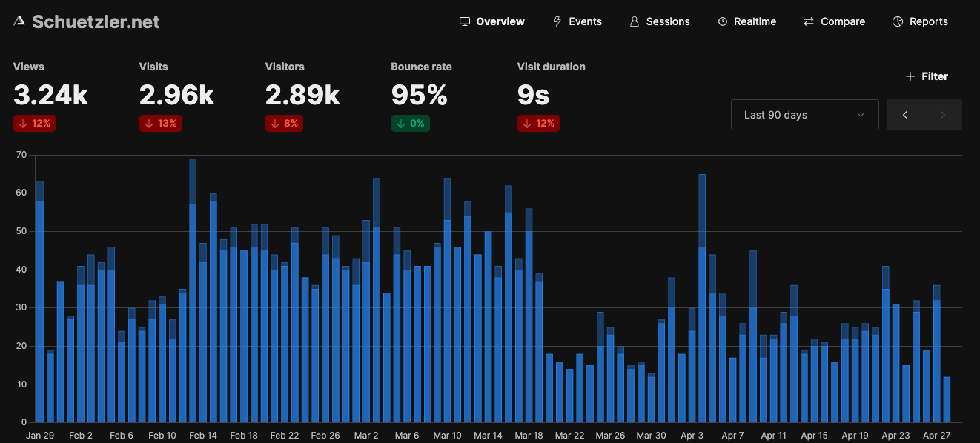The image size is (980, 443).
Task: Click the pie chart Reports icon
Action: [x=898, y=21]
